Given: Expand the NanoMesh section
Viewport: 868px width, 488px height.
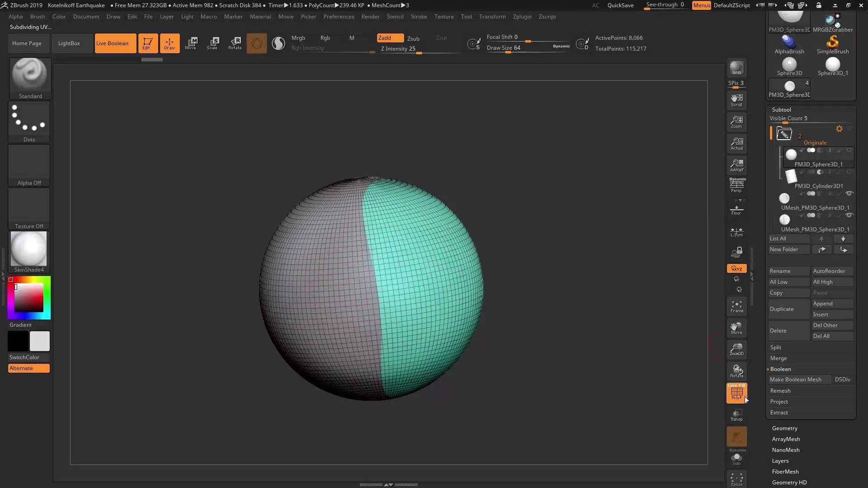Looking at the screenshot, I should [x=786, y=450].
